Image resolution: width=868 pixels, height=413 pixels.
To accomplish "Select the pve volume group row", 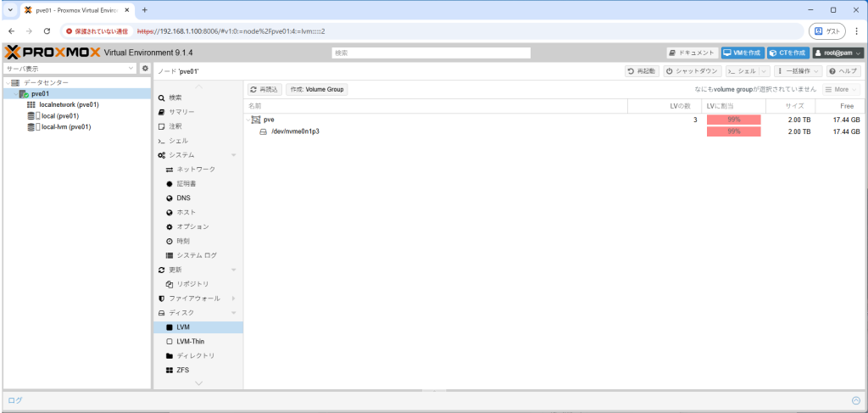I will [x=554, y=120].
